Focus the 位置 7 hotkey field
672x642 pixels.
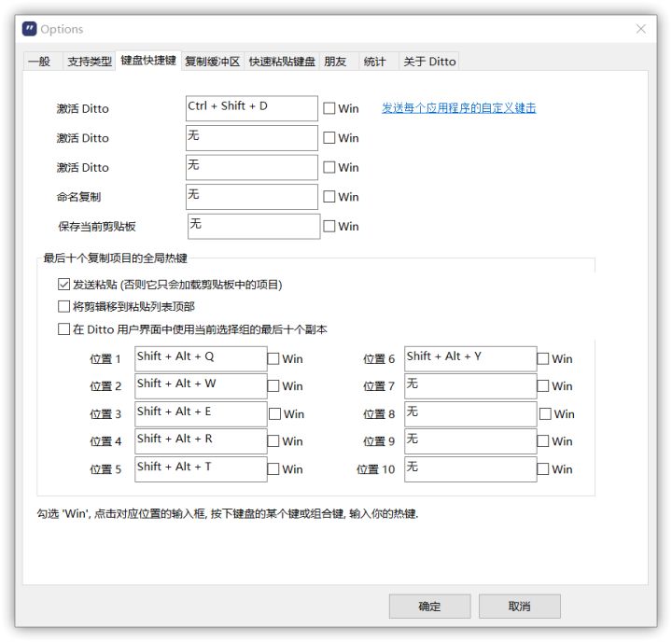(x=470, y=386)
